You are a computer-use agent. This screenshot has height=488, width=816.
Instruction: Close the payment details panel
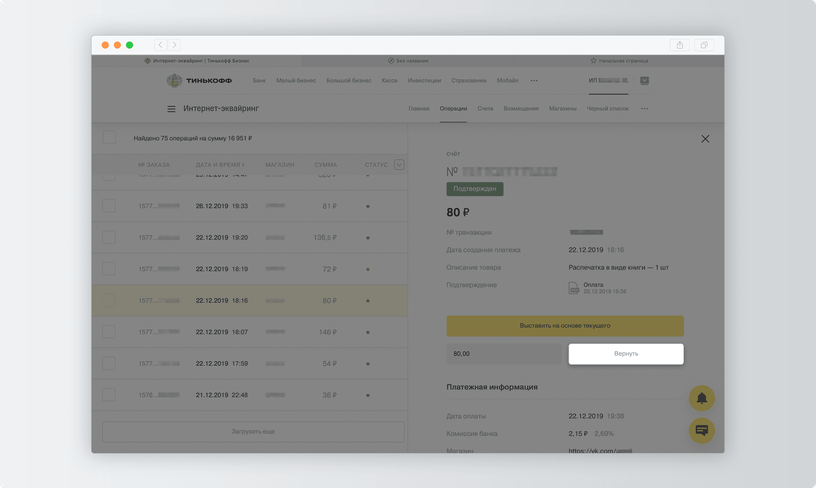705,139
